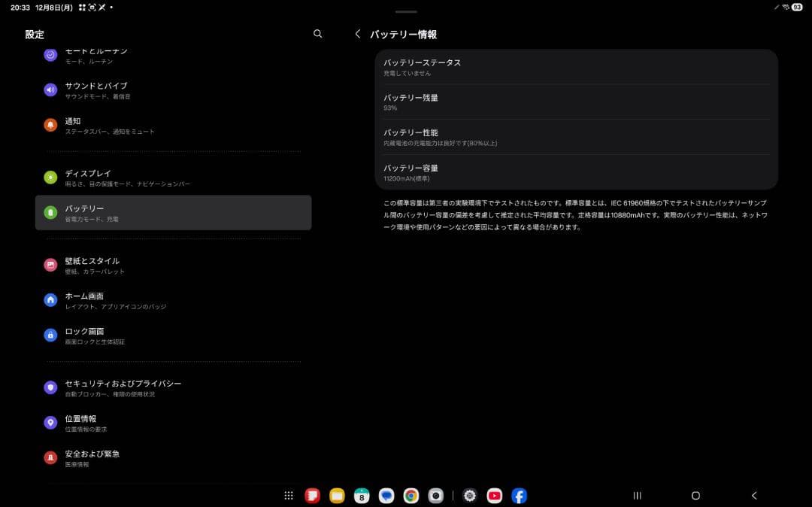Open the Messages app in taskbar
The width and height of the screenshot is (812, 507).
[386, 496]
